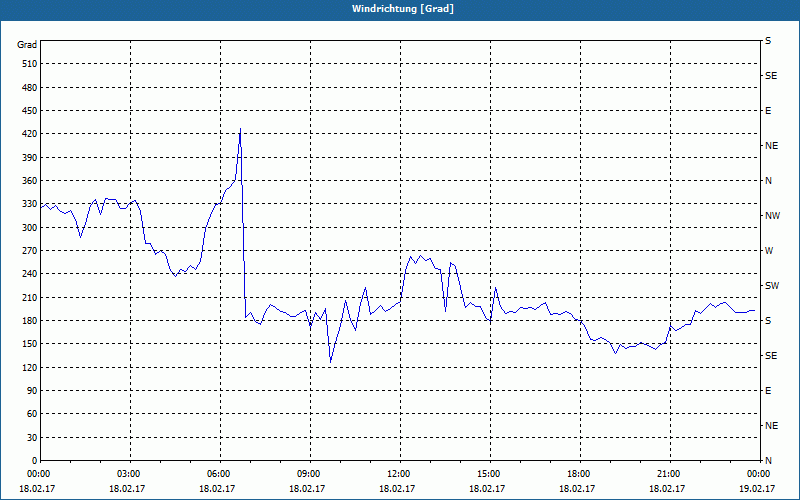Click the S compass label on the 180 gridline
The image size is (800, 500).
click(x=768, y=321)
